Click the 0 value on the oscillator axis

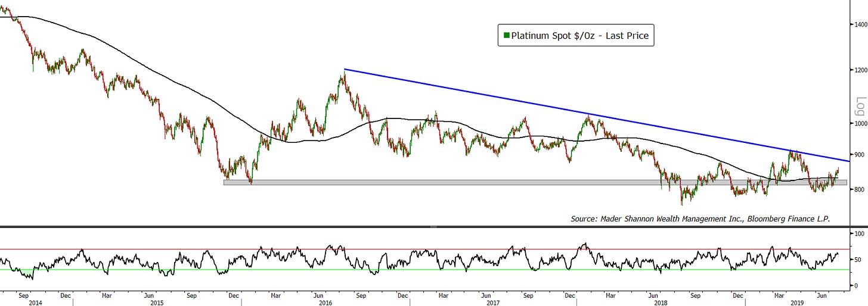856,286
